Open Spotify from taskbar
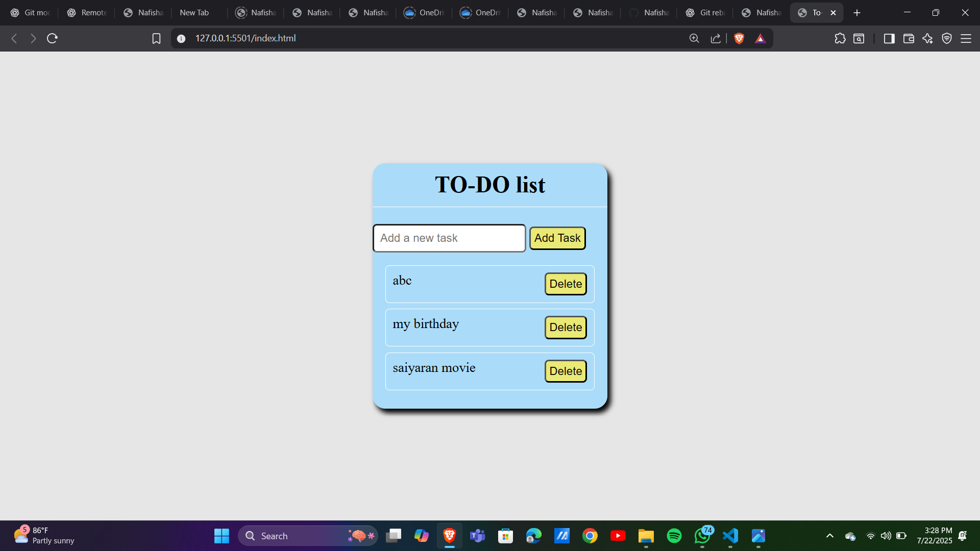The width and height of the screenshot is (980, 551). [674, 536]
